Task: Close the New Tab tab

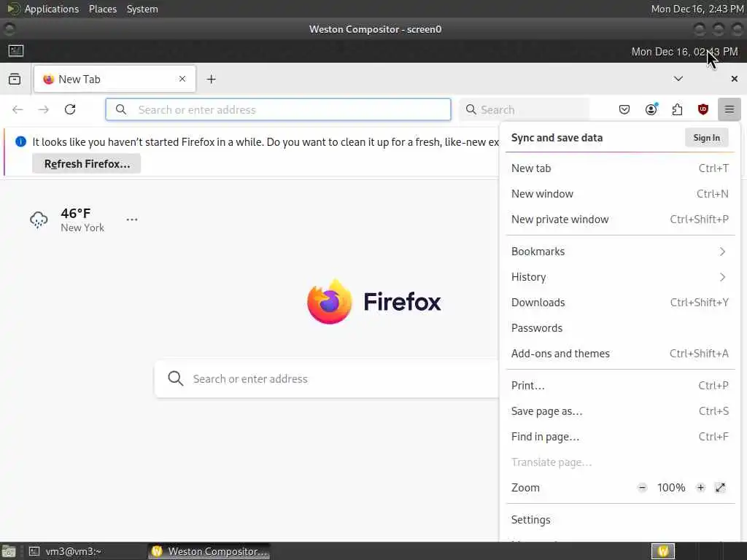Action: point(182,79)
